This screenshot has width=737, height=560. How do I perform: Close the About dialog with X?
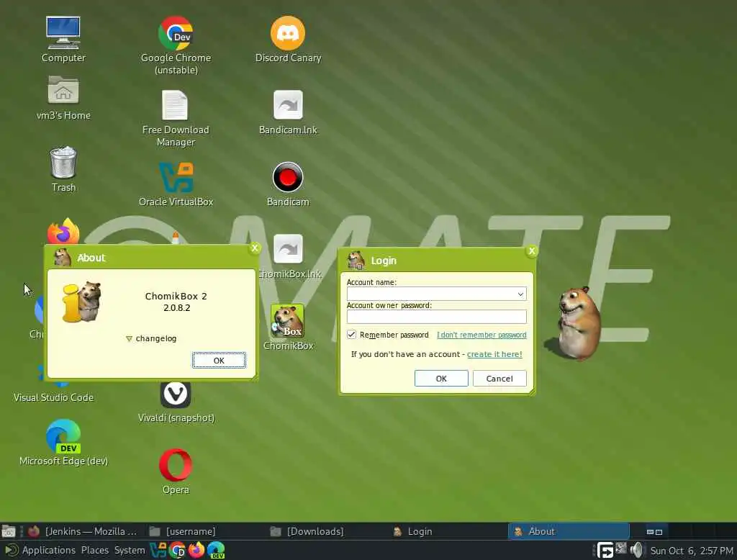click(x=255, y=248)
